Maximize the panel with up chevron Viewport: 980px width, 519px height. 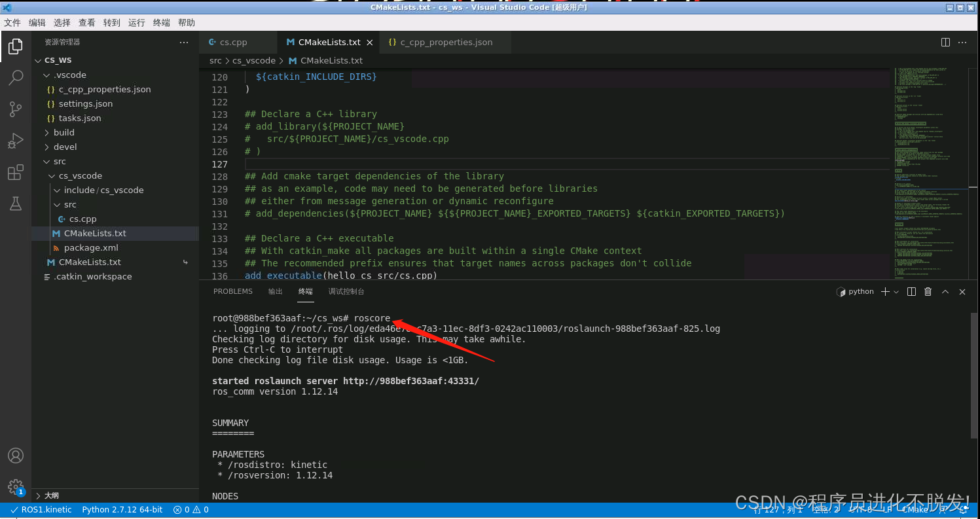[x=945, y=292]
